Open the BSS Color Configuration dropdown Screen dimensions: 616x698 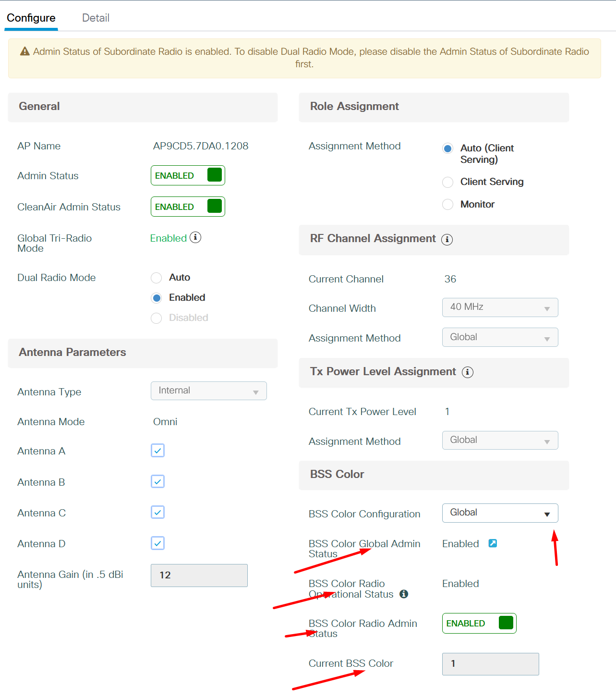click(499, 513)
